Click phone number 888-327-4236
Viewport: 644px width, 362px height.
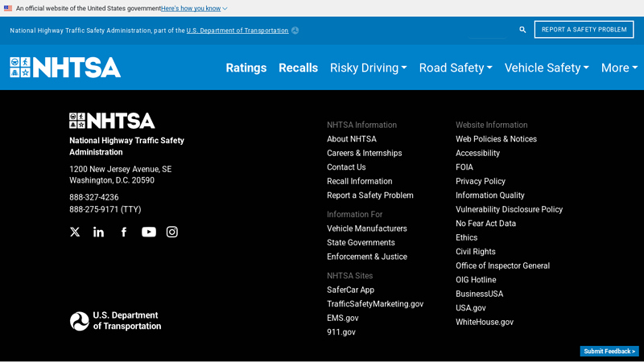(93, 197)
